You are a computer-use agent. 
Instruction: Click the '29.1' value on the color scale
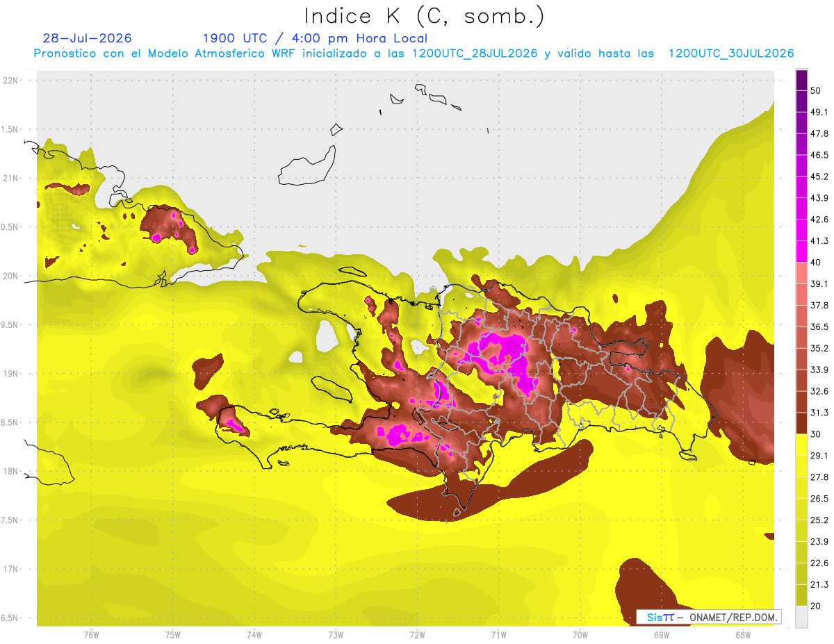(819, 456)
